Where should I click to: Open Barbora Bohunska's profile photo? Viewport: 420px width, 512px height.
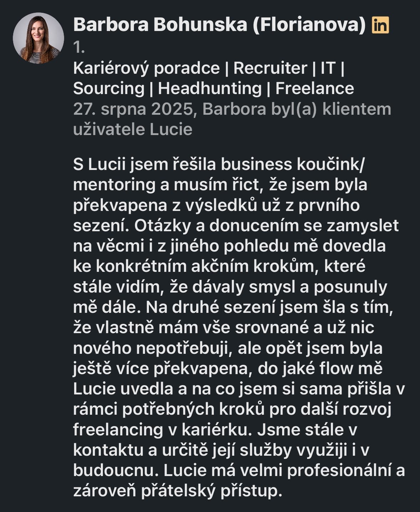[38, 38]
